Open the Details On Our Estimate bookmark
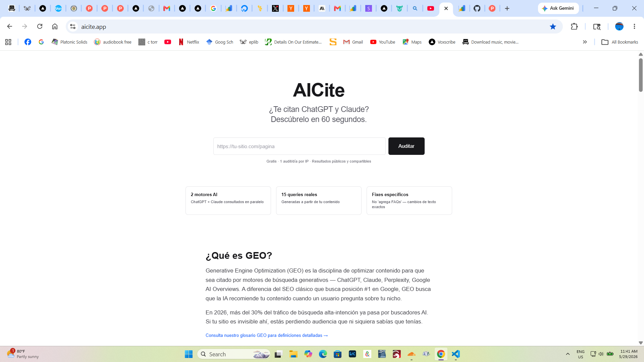644x362 pixels. 293,42
